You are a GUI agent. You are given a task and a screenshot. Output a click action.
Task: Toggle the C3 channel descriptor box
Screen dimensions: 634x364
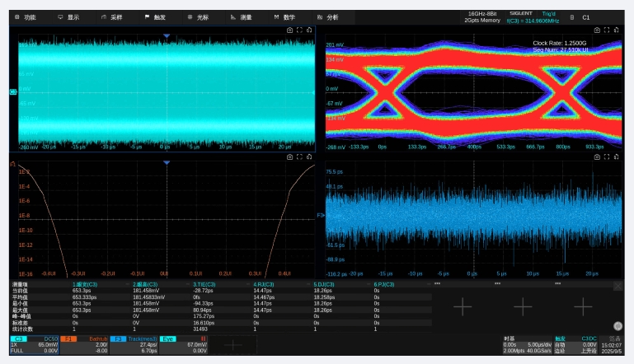pos(34,344)
